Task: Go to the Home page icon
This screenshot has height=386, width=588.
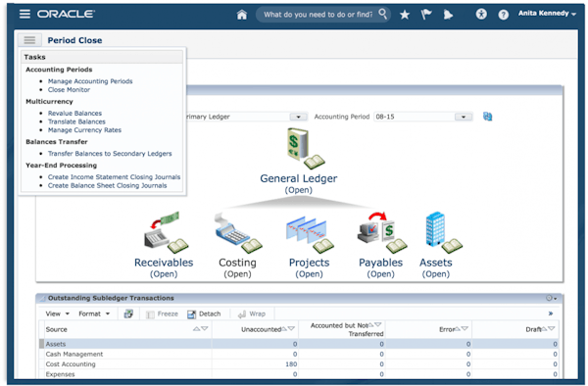Action: pos(242,15)
